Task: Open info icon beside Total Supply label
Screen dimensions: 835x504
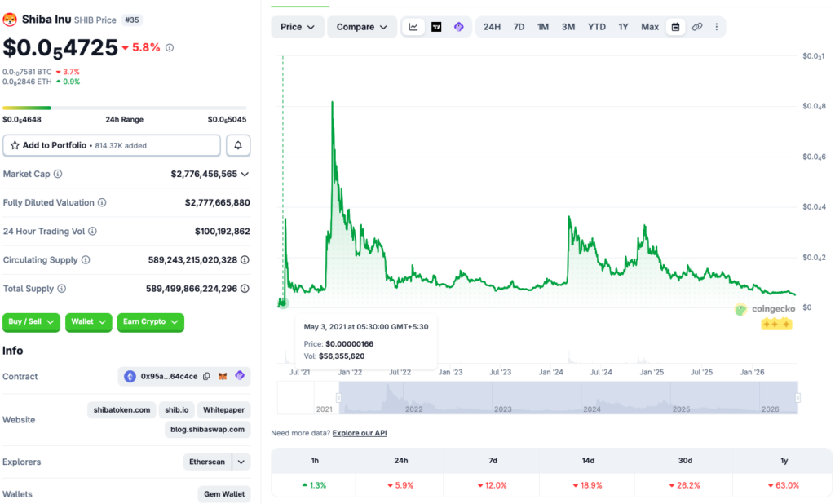Action: [62, 289]
